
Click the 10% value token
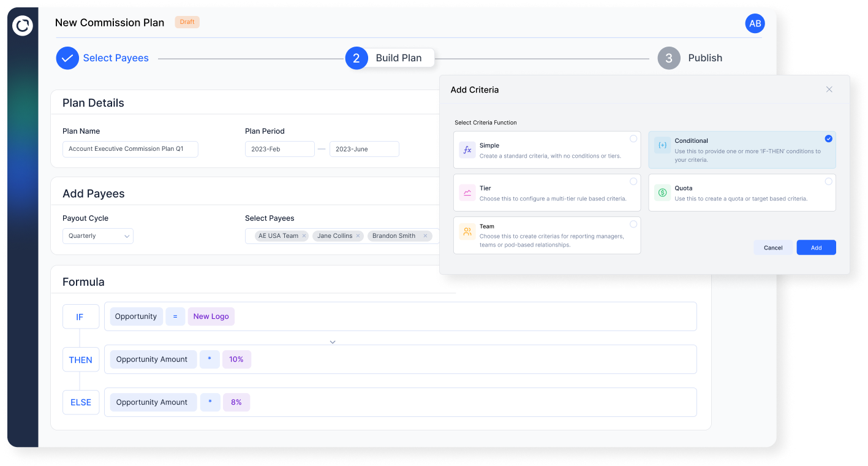tap(236, 359)
